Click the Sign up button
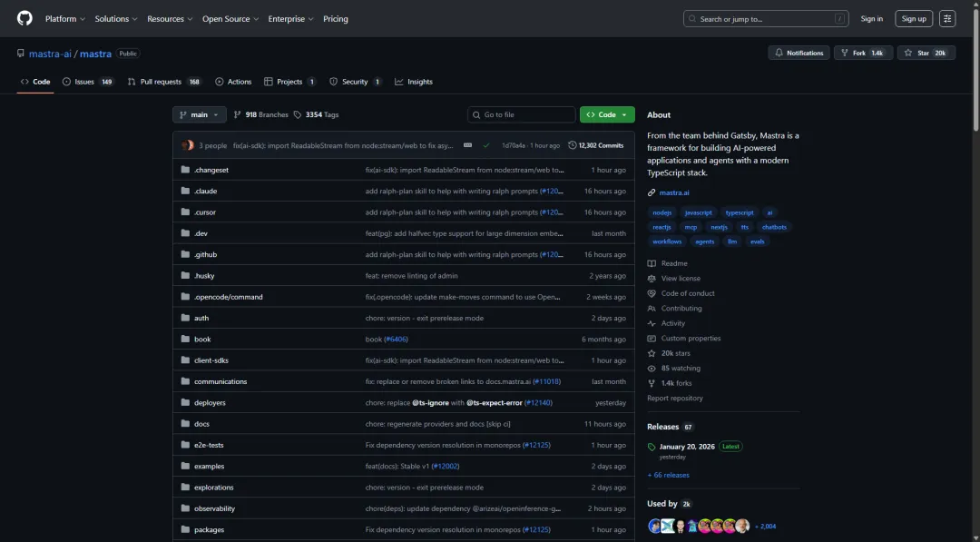This screenshot has width=980, height=542. pyautogui.click(x=914, y=19)
